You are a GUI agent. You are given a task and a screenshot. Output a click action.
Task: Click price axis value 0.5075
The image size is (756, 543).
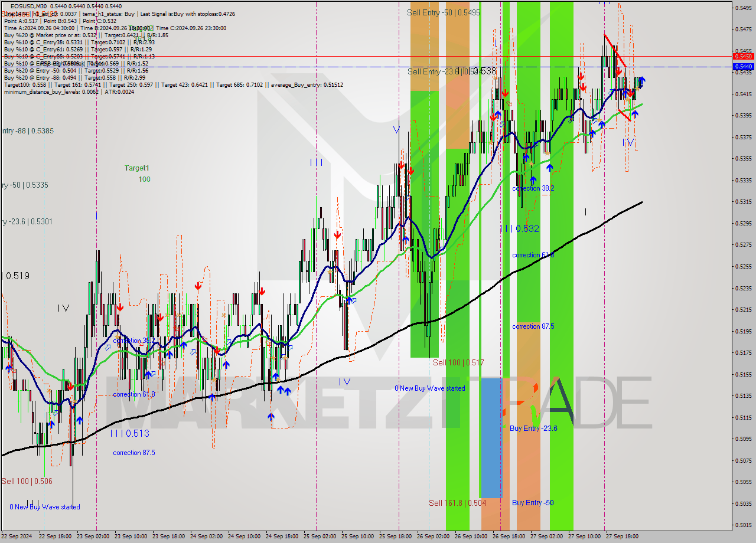point(742,460)
